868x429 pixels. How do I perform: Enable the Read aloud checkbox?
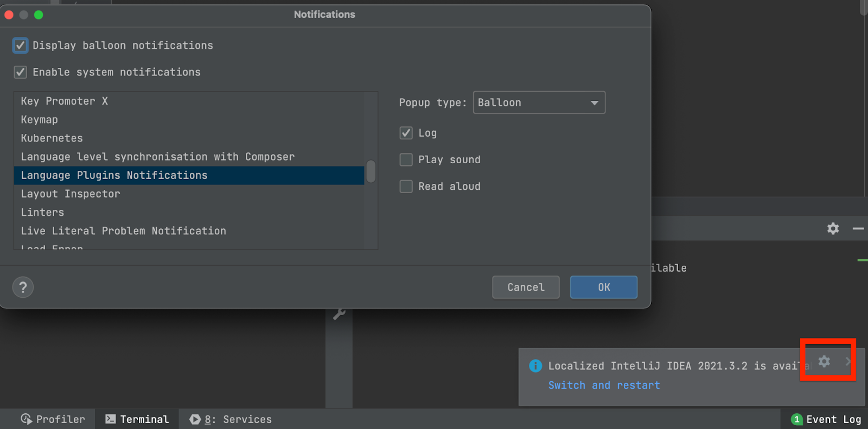tap(406, 186)
